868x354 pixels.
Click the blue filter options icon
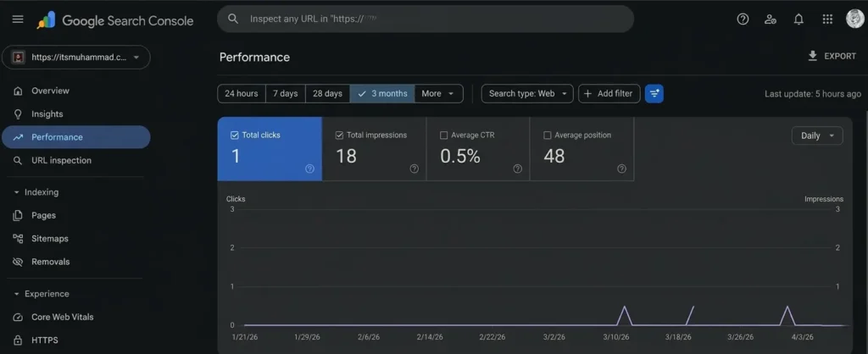click(654, 93)
